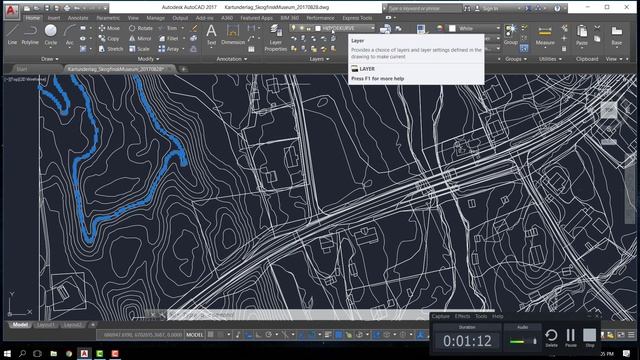
Task: Click the Plot print icon in quick access
Action: pos(67,8)
